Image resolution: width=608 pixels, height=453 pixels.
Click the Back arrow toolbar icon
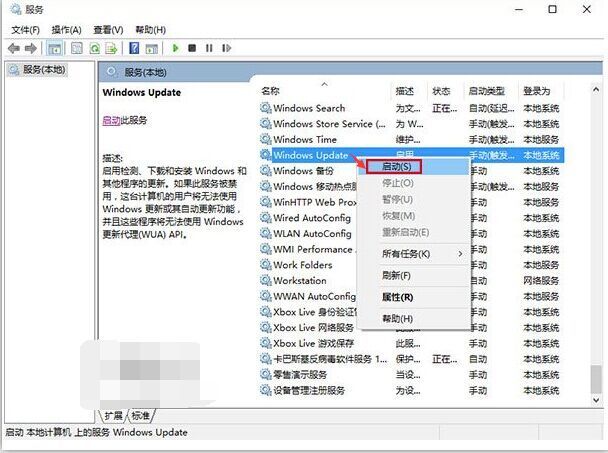tap(14, 48)
